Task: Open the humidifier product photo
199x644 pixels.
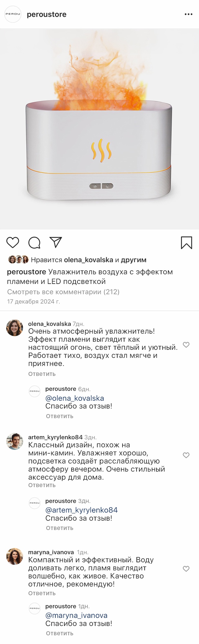Action: click(x=99, y=129)
